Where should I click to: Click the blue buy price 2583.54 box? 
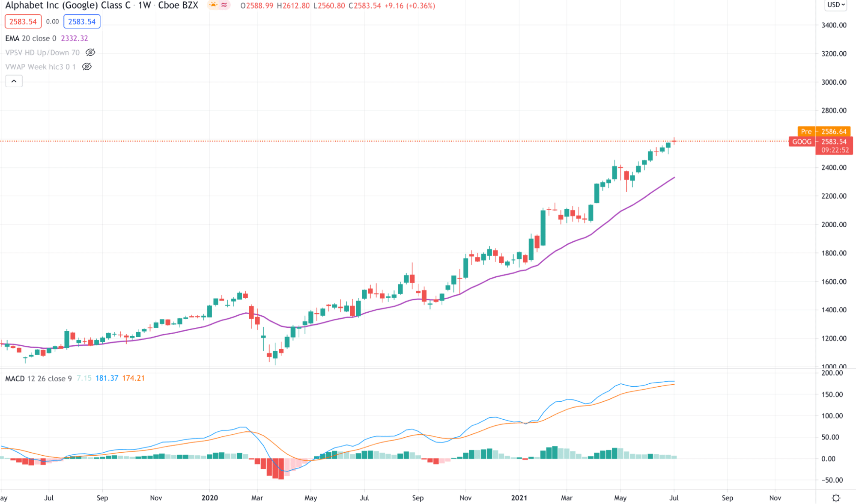(x=82, y=21)
